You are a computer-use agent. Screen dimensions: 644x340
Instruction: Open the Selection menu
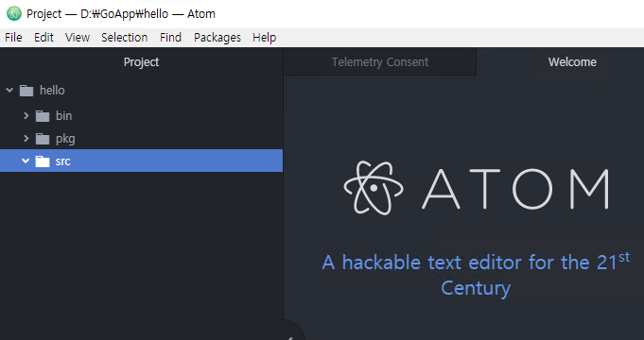click(x=124, y=38)
